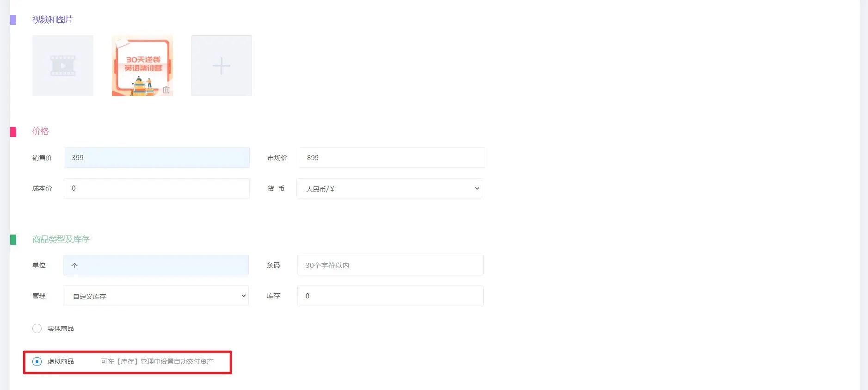Click the 商品类型及库存 section heading
Image resolution: width=868 pixels, height=390 pixels.
pyautogui.click(x=61, y=239)
